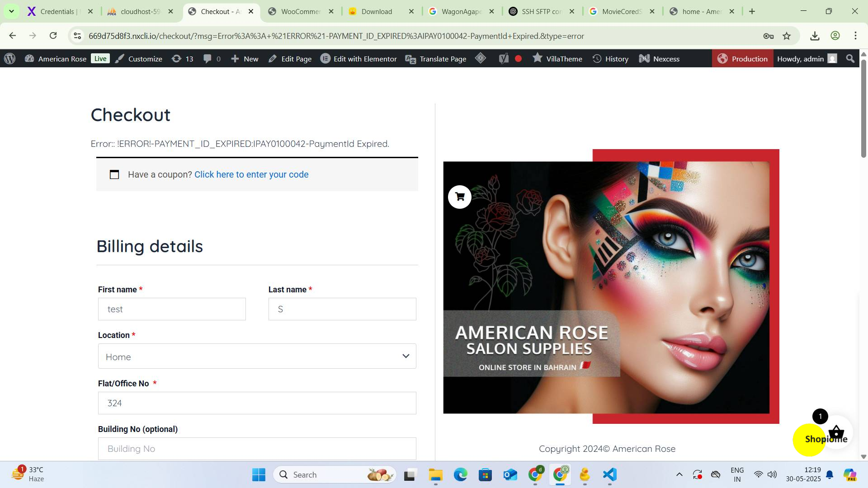Add New content from the admin bar

tap(245, 59)
